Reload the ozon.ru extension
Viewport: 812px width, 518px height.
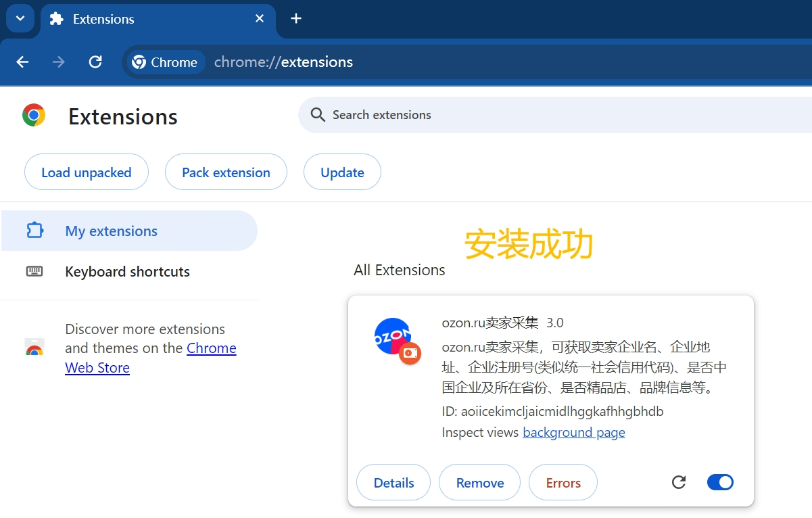click(x=679, y=482)
